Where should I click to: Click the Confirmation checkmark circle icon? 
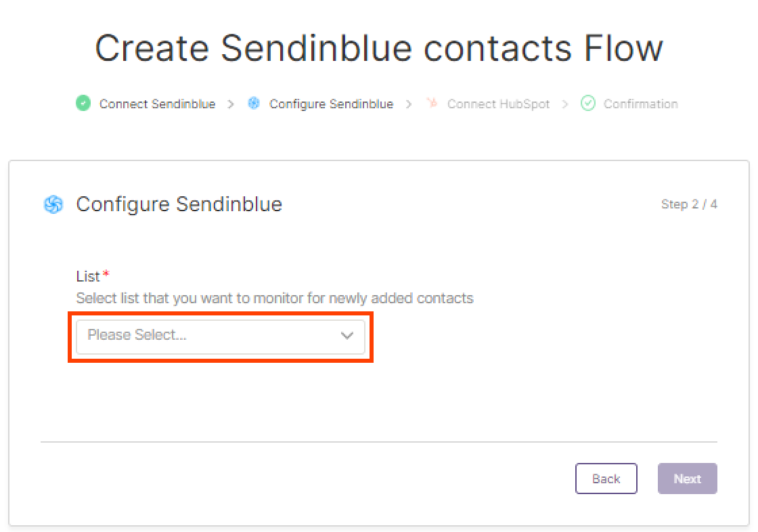pyautogui.click(x=588, y=103)
